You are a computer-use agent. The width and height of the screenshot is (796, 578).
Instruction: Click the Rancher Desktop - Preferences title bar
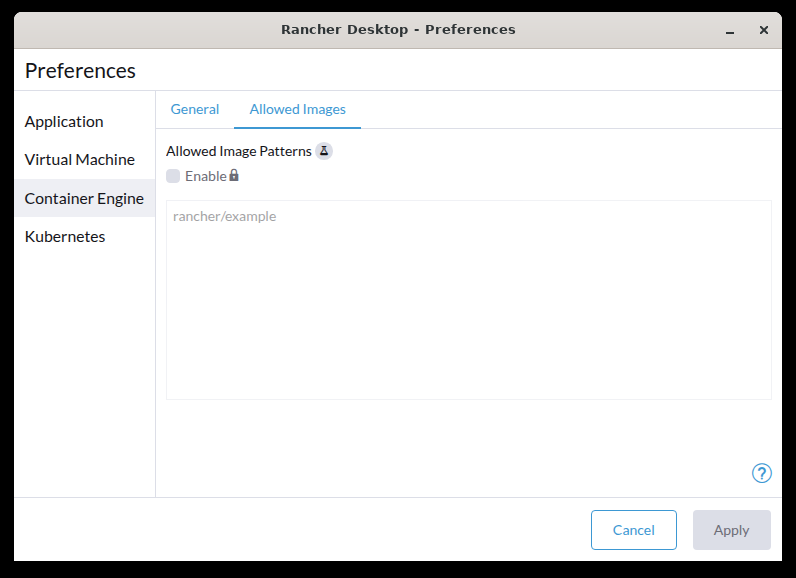398,29
